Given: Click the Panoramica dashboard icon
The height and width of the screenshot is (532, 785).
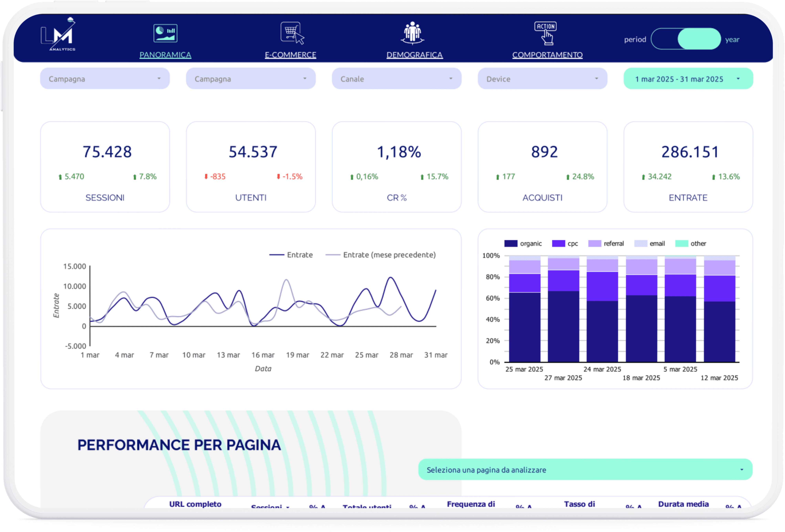Looking at the screenshot, I should 165,33.
